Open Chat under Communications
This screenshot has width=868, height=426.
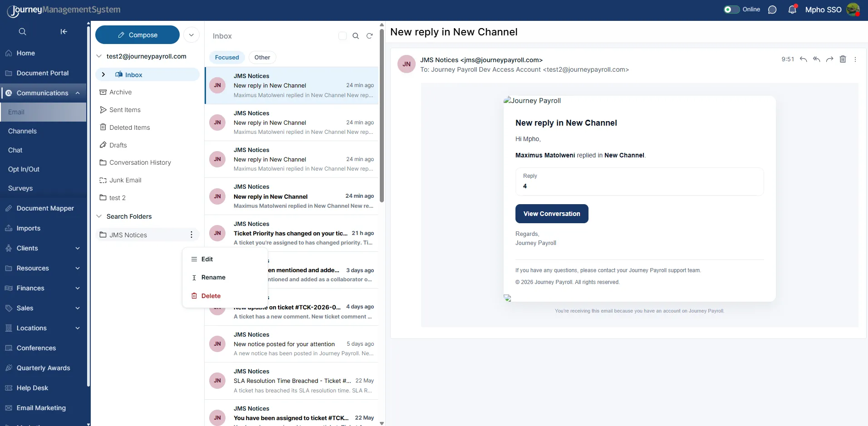click(44, 150)
